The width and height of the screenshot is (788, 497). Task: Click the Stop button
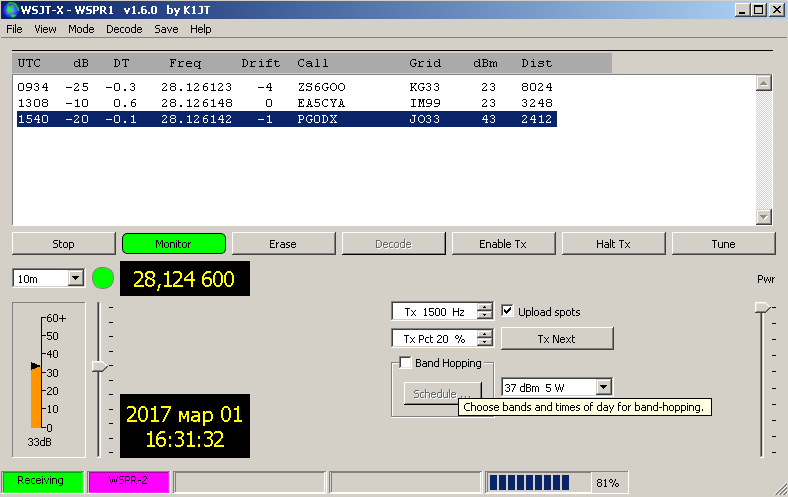[63, 244]
